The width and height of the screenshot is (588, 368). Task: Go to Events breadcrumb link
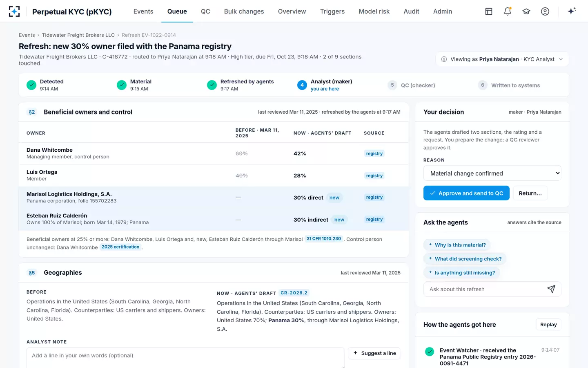27,35
